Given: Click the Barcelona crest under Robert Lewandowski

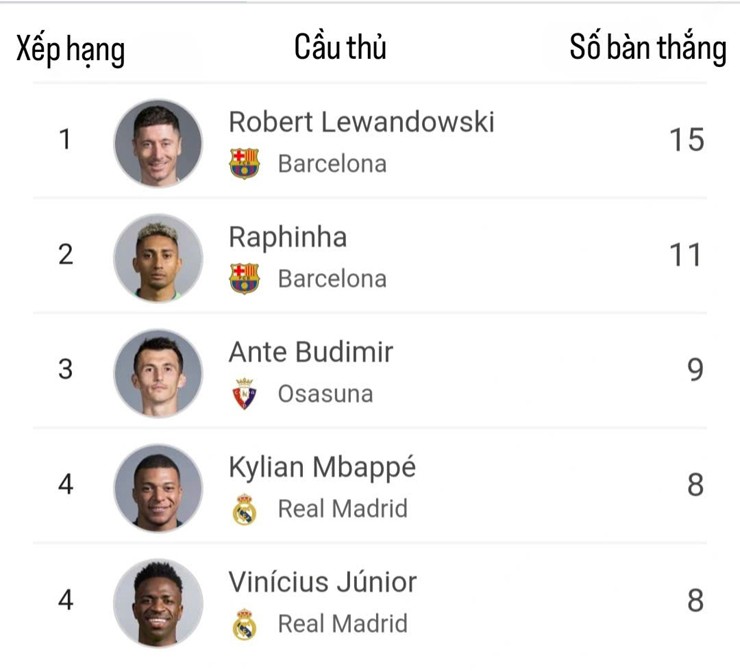Looking at the screenshot, I should (x=244, y=163).
